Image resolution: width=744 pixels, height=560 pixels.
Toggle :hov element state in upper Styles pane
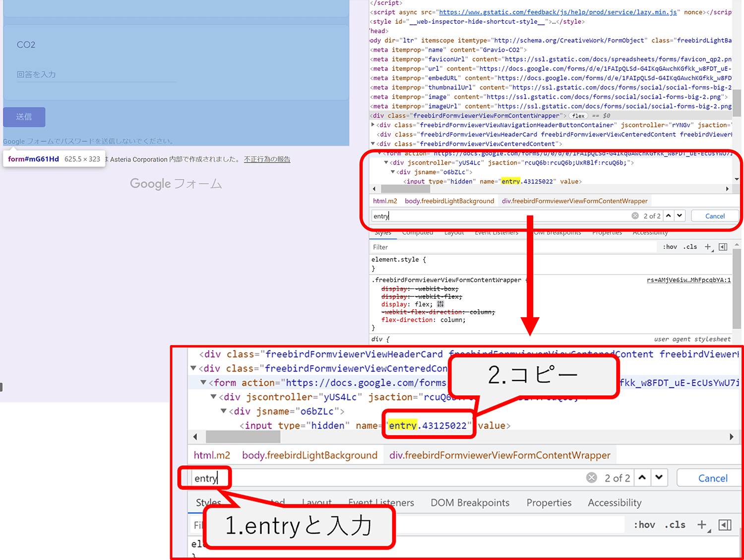tap(670, 247)
